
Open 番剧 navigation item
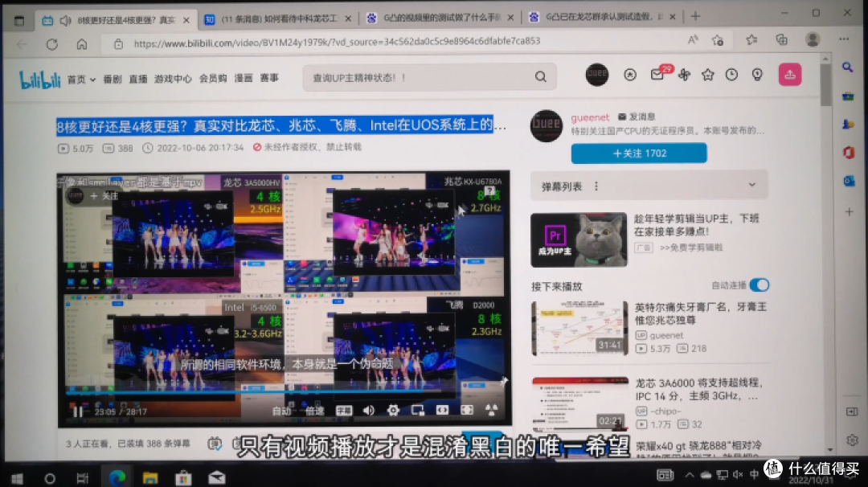(x=113, y=79)
